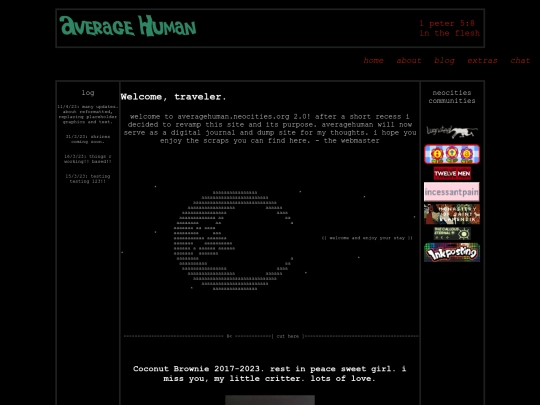Click the 'log' sidebar heading
This screenshot has width=540, height=405.
point(88,93)
